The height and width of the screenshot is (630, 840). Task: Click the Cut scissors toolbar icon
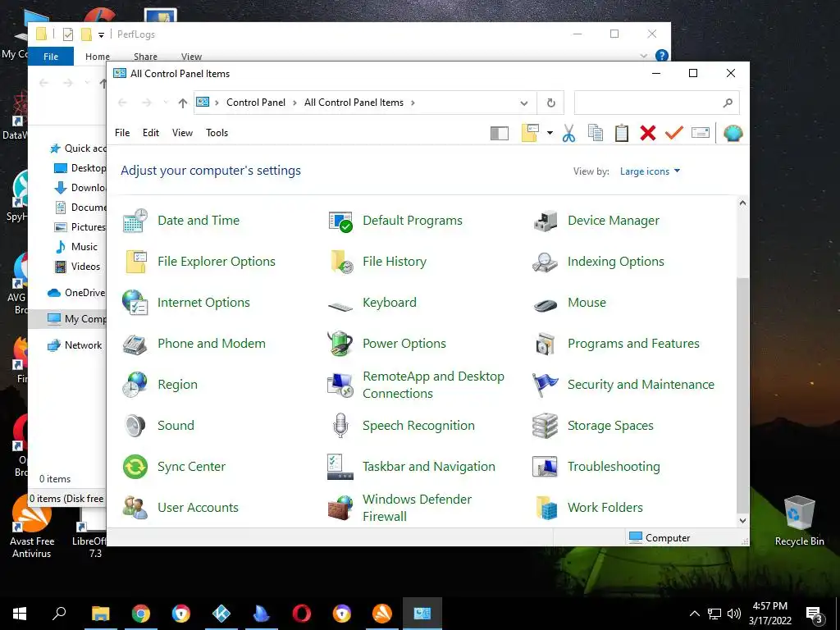tap(569, 133)
